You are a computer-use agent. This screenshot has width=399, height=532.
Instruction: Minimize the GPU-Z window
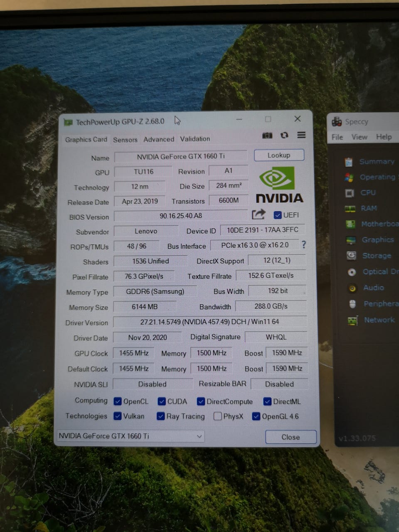[x=239, y=119]
